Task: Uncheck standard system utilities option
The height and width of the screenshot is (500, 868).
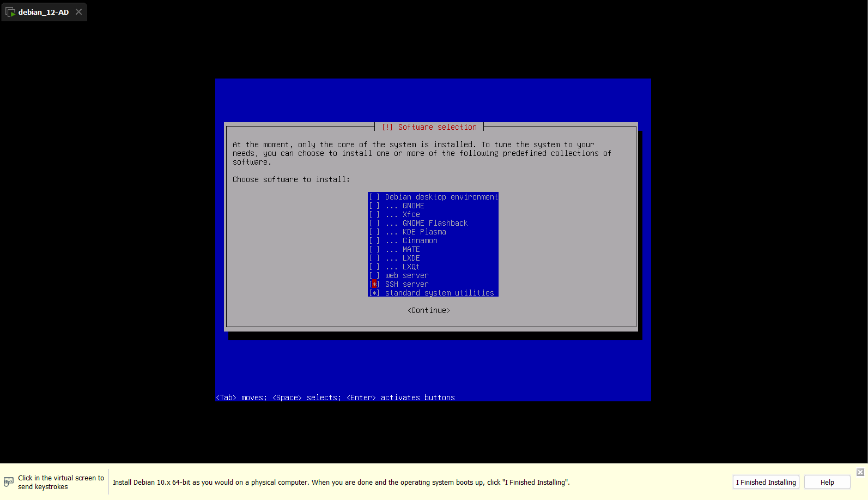Action: (x=374, y=293)
